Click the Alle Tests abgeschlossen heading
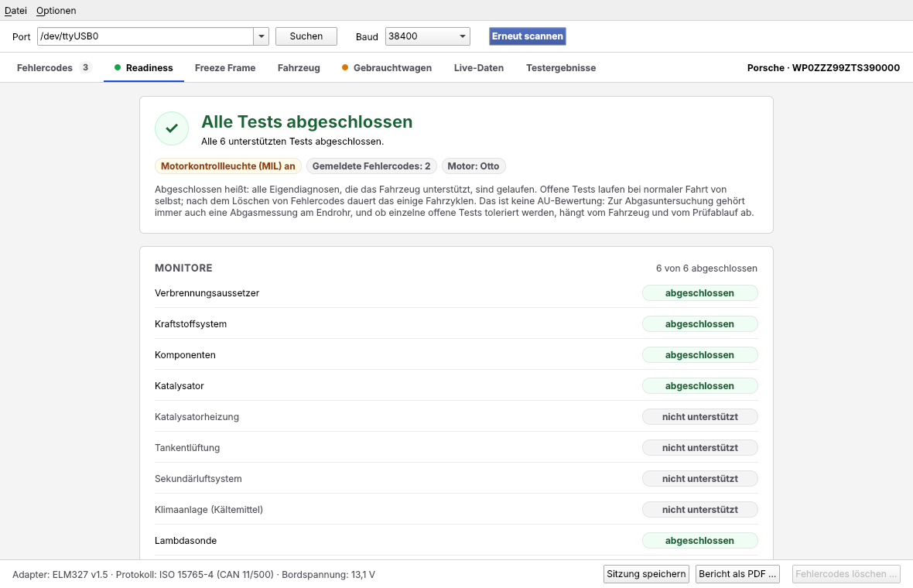The image size is (913, 588). click(307, 121)
